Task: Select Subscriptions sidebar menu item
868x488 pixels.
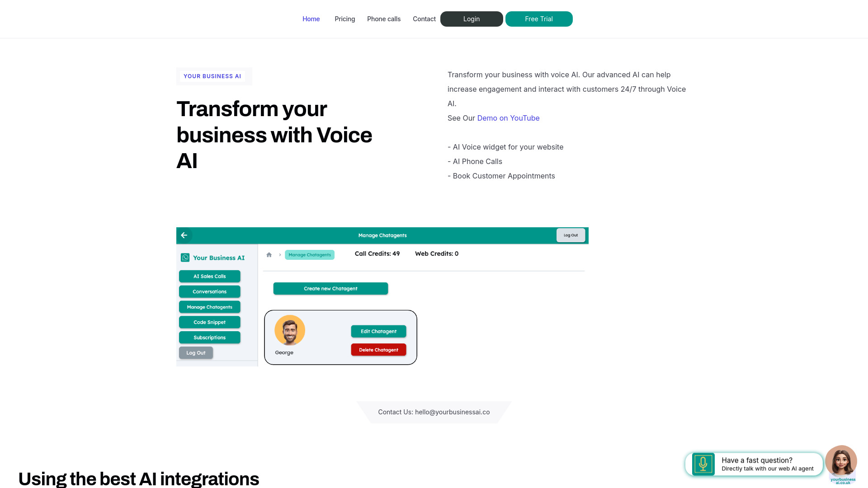Action: (x=209, y=337)
